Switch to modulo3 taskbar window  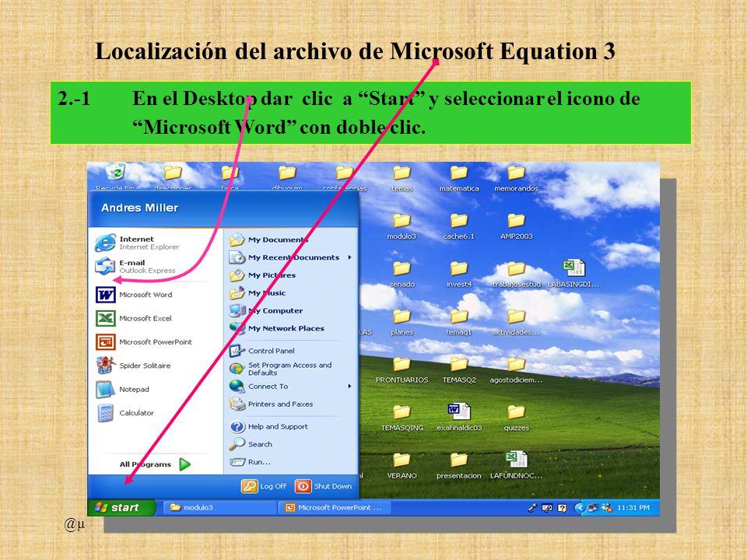point(220,508)
